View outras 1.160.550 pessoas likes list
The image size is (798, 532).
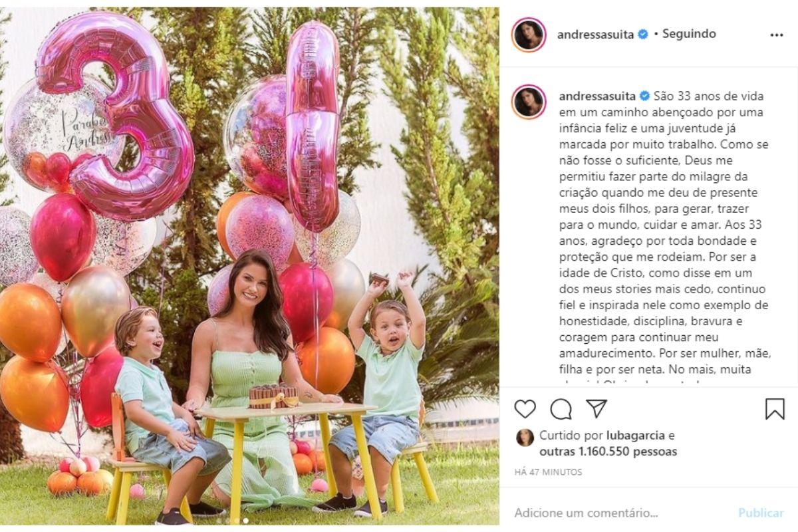point(608,452)
